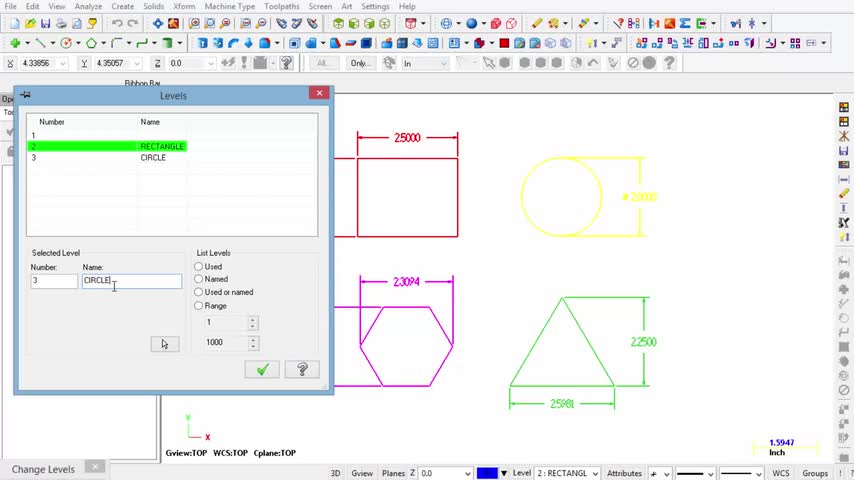Select the Range radio button

(x=199, y=306)
